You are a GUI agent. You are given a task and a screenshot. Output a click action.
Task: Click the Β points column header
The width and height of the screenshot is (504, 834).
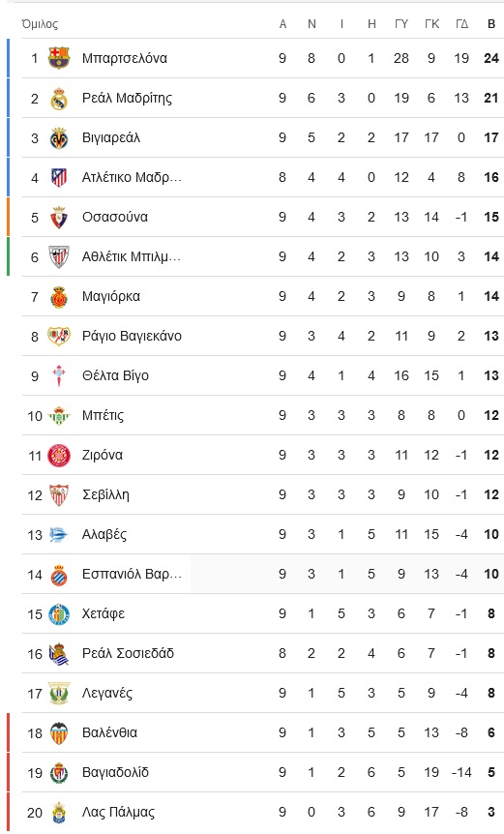tap(491, 24)
